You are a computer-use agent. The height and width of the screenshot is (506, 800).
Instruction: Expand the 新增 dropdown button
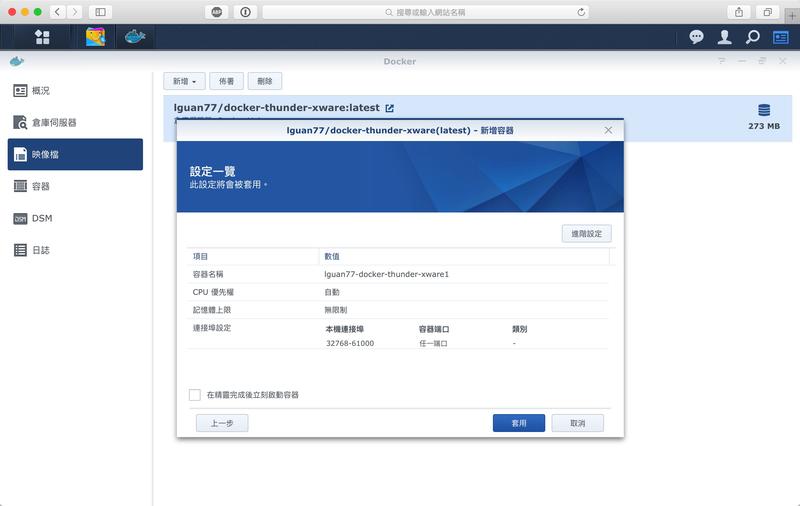click(184, 81)
